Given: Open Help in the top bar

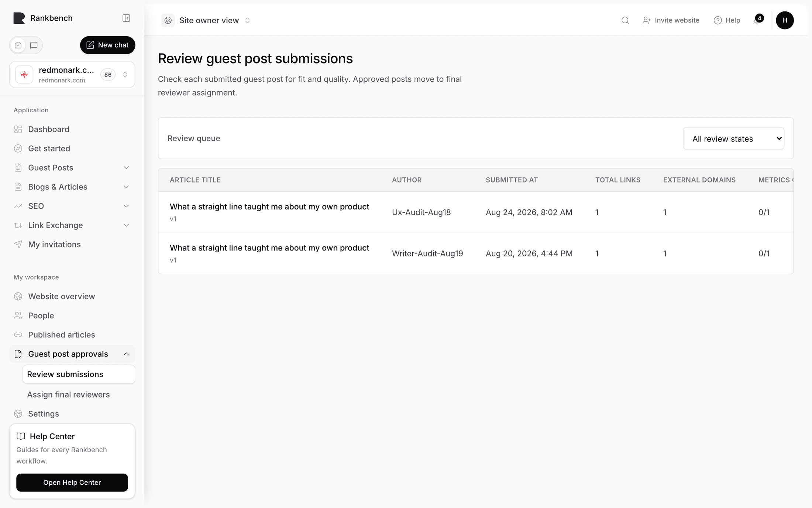Looking at the screenshot, I should tap(727, 20).
